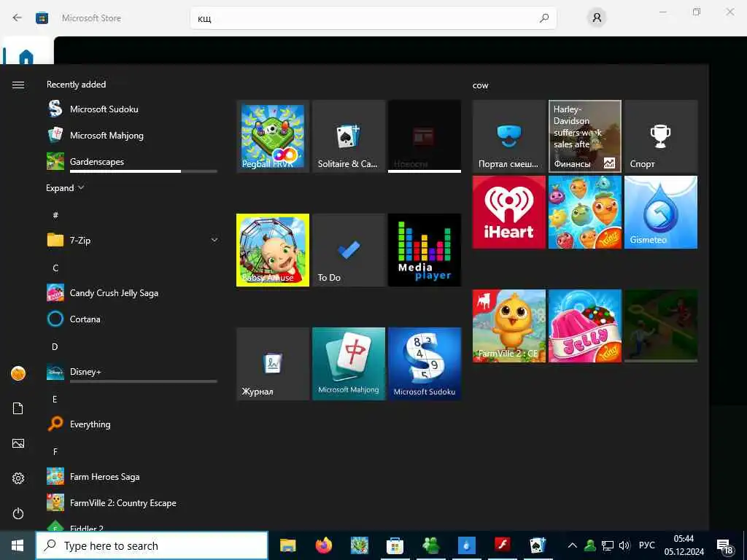Click the Microsoft Store search field
The height and width of the screenshot is (560, 747).
click(x=373, y=18)
